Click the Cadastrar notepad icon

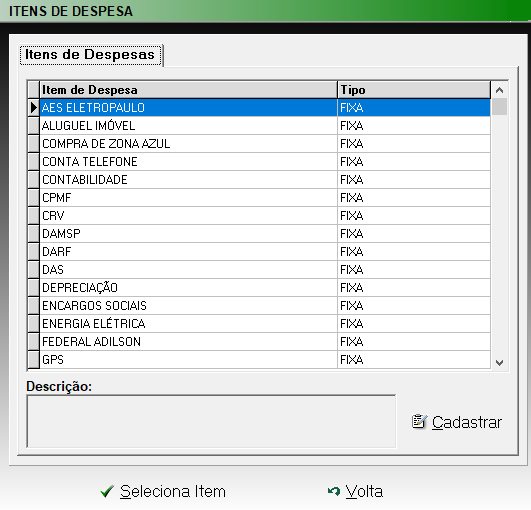point(419,422)
